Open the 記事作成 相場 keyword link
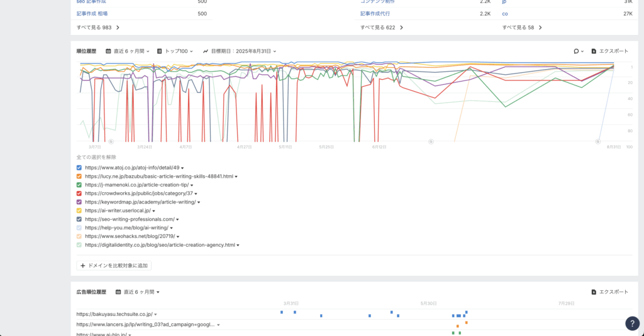This screenshot has height=336, width=644. click(x=92, y=14)
